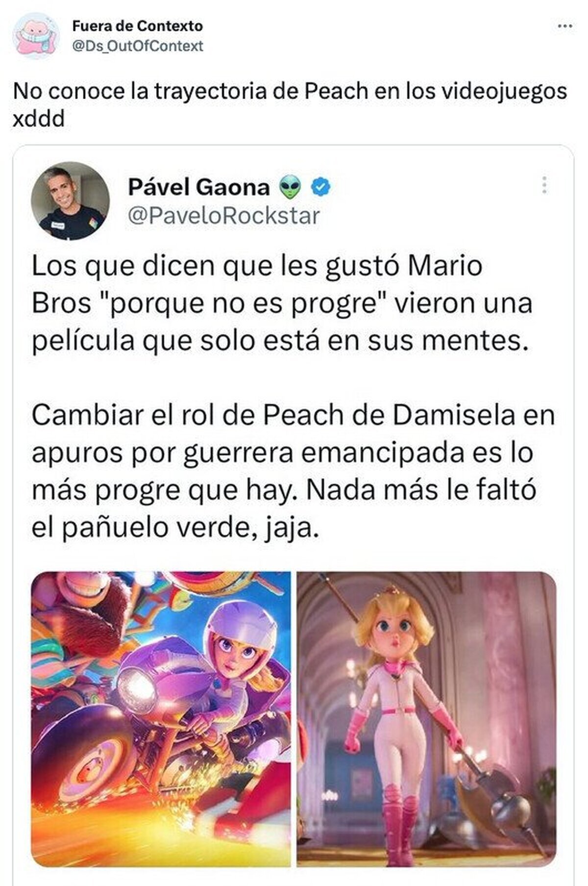The height and width of the screenshot is (886, 588).
Task: Open the vertical dots menu on the quoted tweet
Action: 544,186
